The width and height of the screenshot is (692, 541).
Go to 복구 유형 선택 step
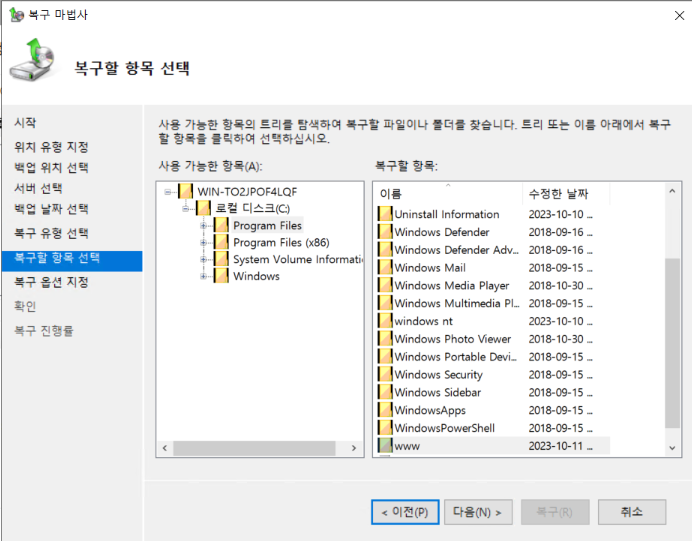pyautogui.click(x=51, y=234)
